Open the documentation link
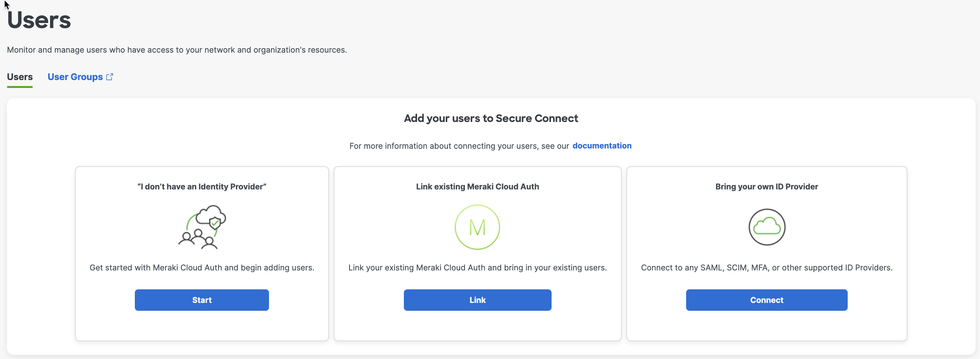The image size is (980, 359). 602,146
